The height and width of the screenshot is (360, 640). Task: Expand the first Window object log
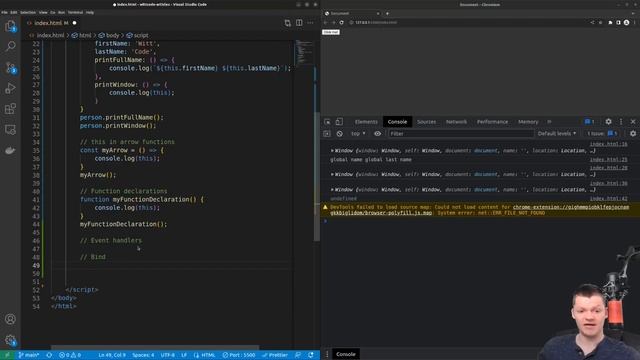pyautogui.click(x=332, y=151)
